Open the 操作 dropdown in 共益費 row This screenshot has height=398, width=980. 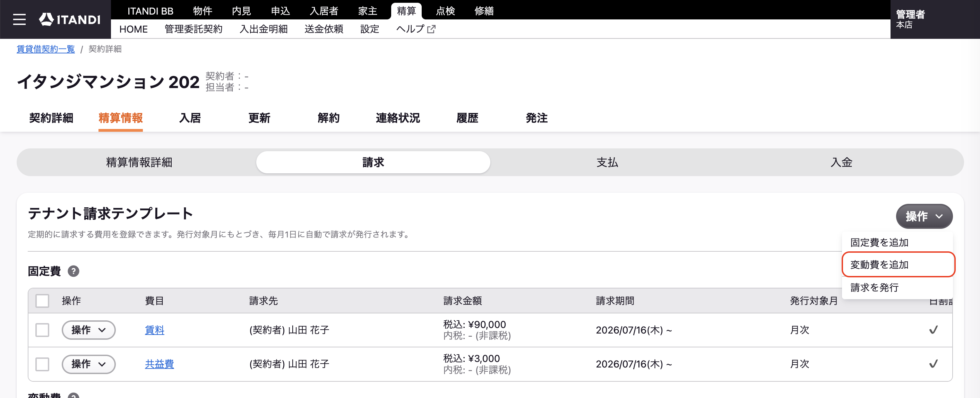(89, 364)
